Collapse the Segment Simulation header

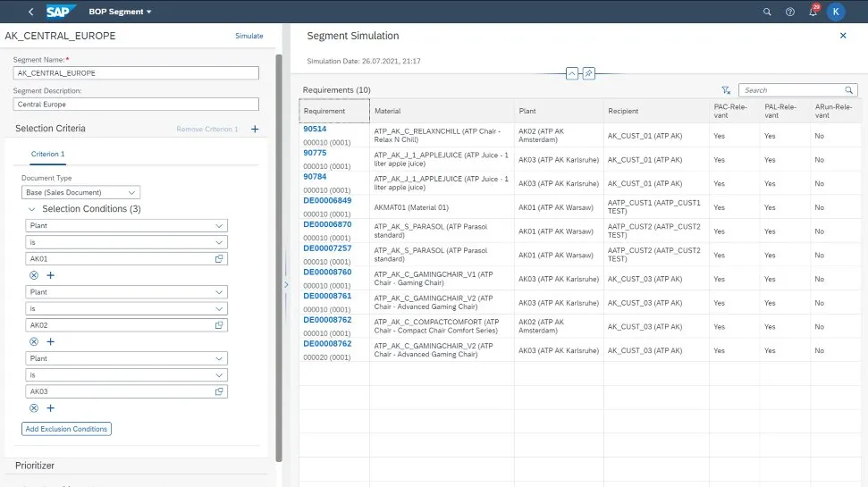572,74
